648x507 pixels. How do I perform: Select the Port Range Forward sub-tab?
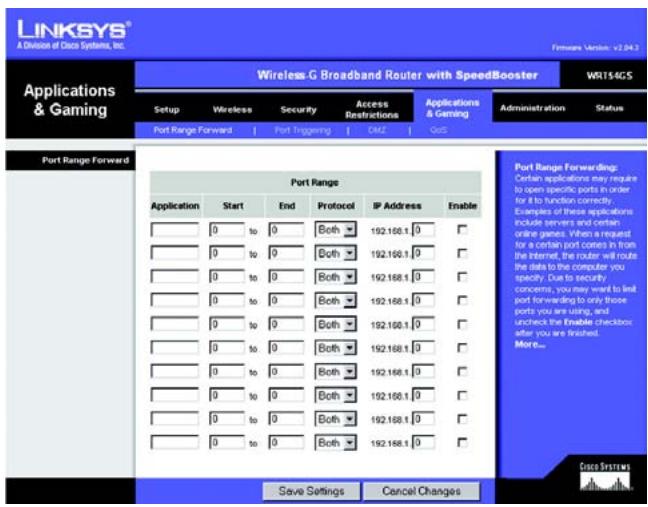193,130
